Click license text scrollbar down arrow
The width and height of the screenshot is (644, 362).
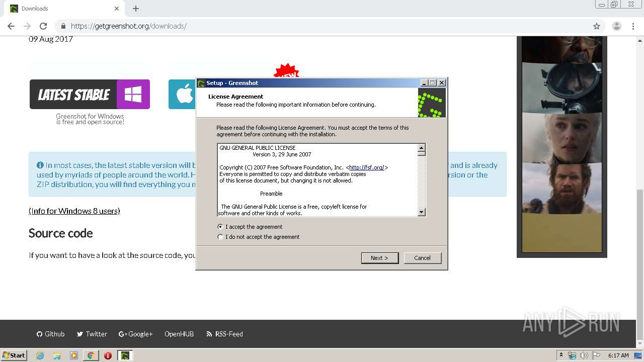(x=422, y=212)
